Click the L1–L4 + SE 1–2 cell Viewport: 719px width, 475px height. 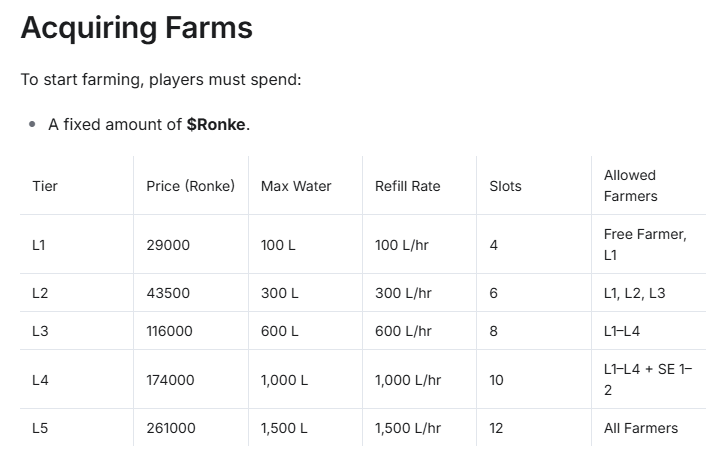(648, 380)
